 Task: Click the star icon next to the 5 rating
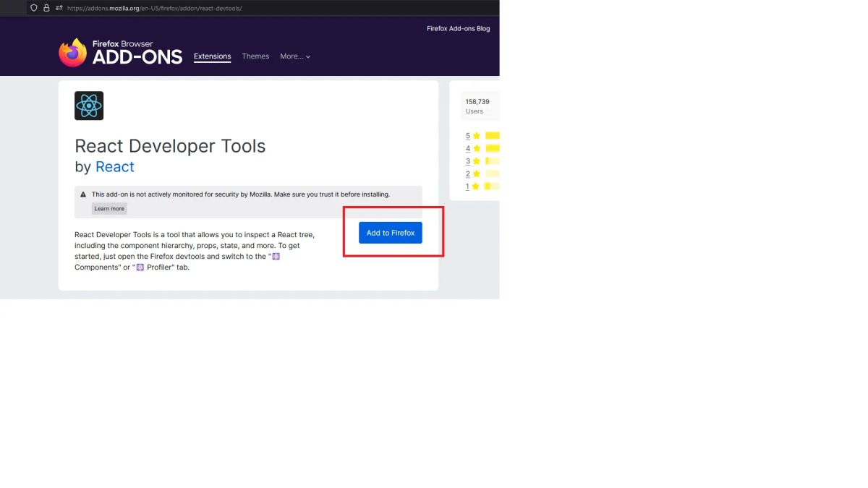[475, 135]
